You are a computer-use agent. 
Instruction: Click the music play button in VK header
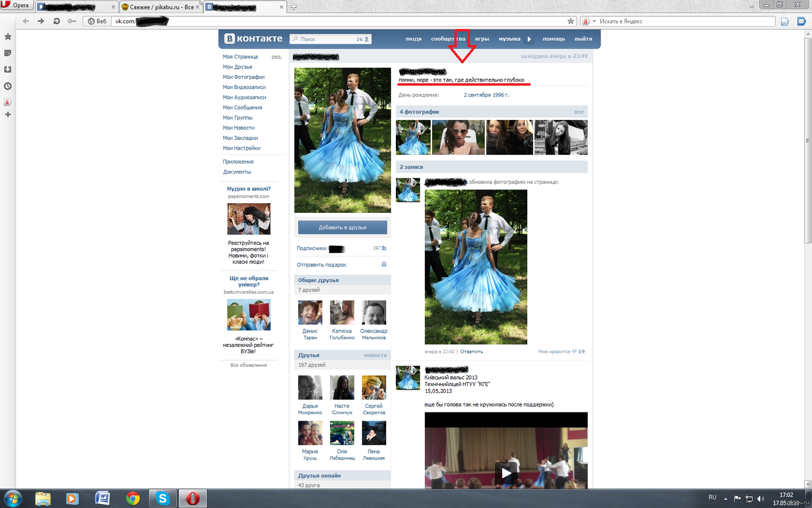click(x=529, y=39)
